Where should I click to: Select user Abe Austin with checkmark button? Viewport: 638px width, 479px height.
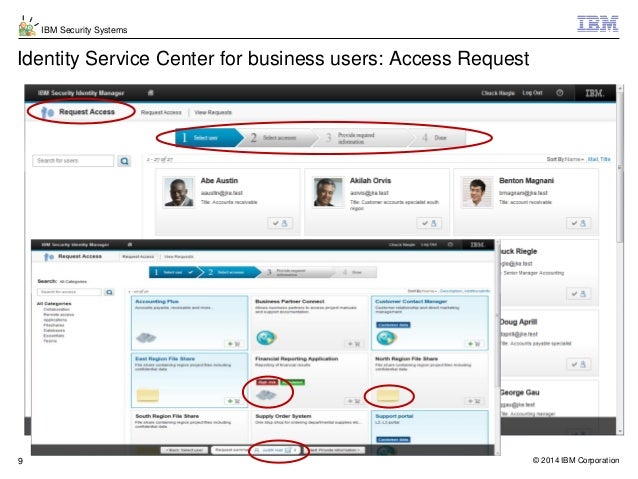tap(280, 223)
